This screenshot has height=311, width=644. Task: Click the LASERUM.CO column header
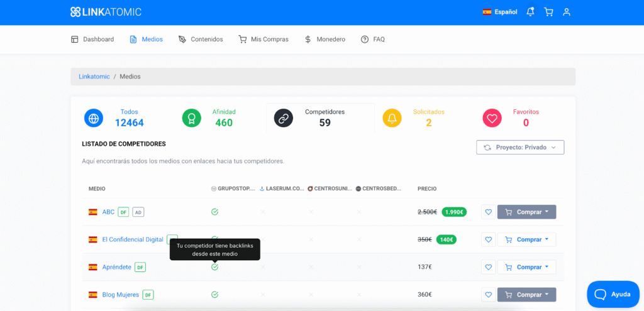click(x=282, y=188)
